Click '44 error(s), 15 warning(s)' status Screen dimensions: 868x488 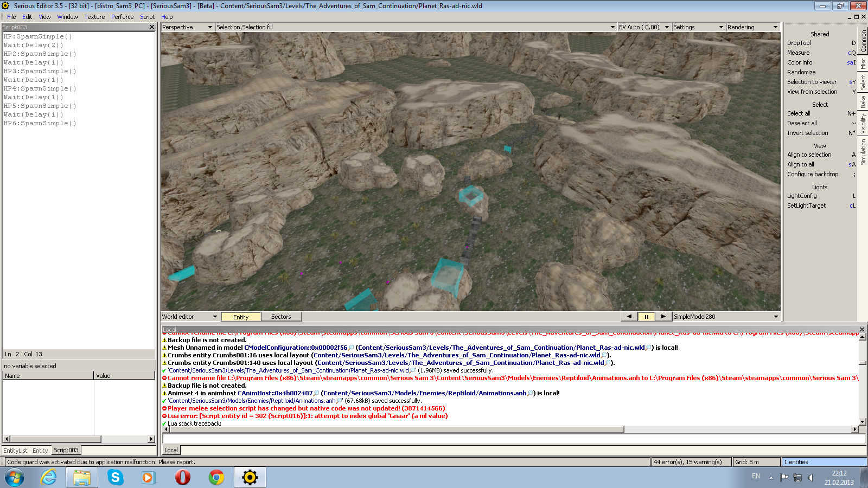(x=691, y=462)
